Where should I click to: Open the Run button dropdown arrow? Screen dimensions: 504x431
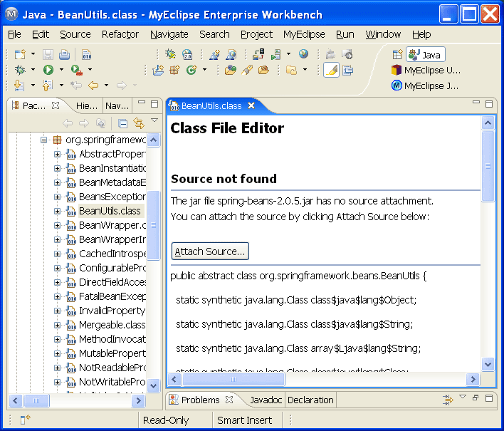(x=61, y=70)
